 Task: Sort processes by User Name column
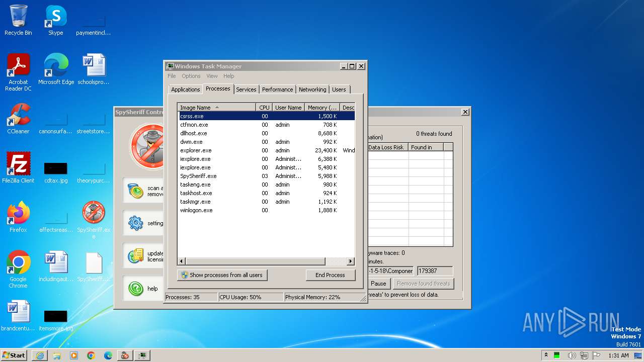point(288,108)
